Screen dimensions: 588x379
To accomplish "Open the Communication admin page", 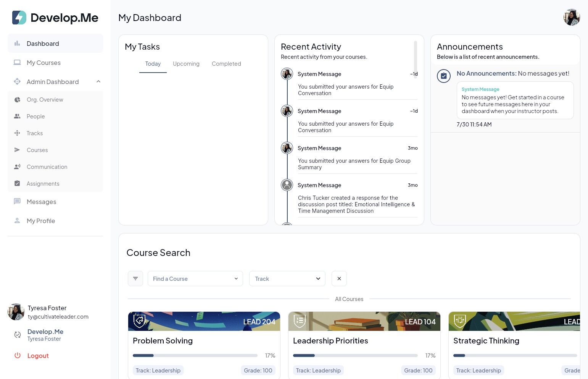I will 55,167.
